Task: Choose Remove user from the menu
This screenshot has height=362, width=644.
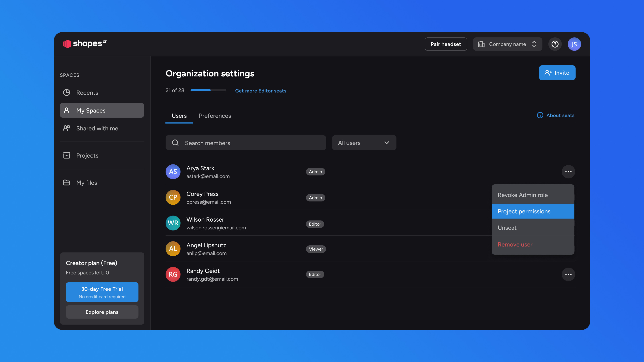Action: (x=533, y=244)
